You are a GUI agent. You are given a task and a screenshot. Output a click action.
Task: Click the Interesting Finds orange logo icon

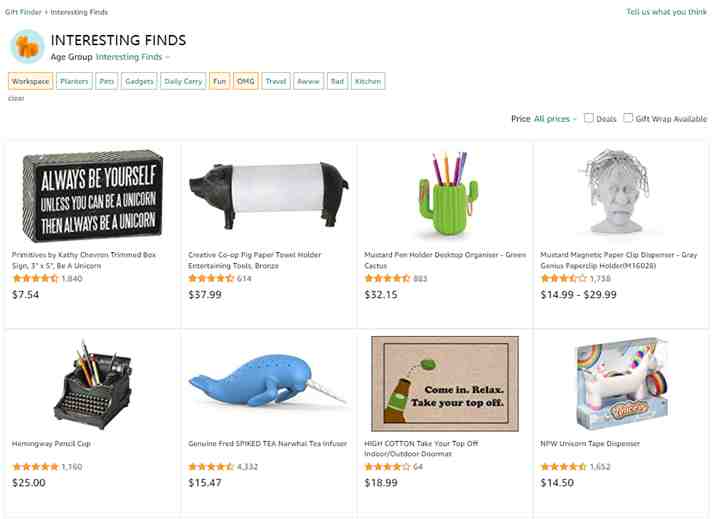(x=27, y=46)
